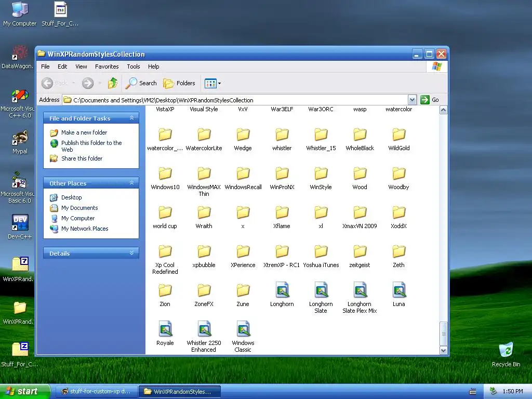Select the WildGold folder
This screenshot has height=399, width=532.
(398, 139)
